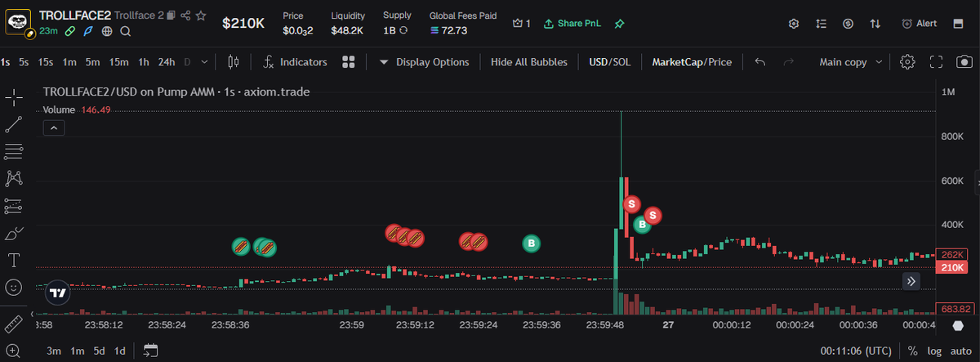
Task: Select the Fibonacci retracement tool
Action: [x=14, y=152]
